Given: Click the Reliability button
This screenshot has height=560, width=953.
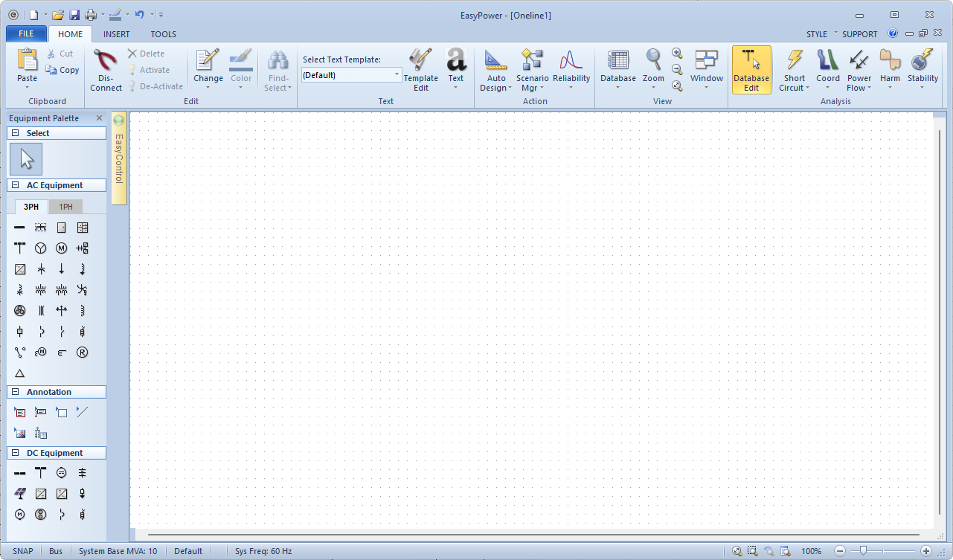Looking at the screenshot, I should 571,70.
